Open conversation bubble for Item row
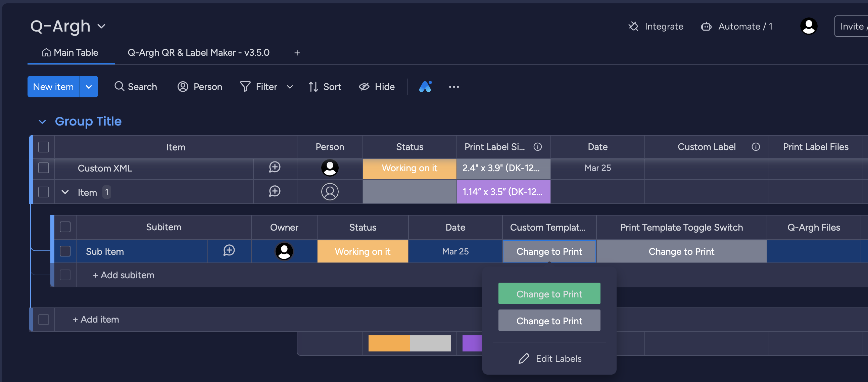Viewport: 868px width, 382px height. (275, 191)
